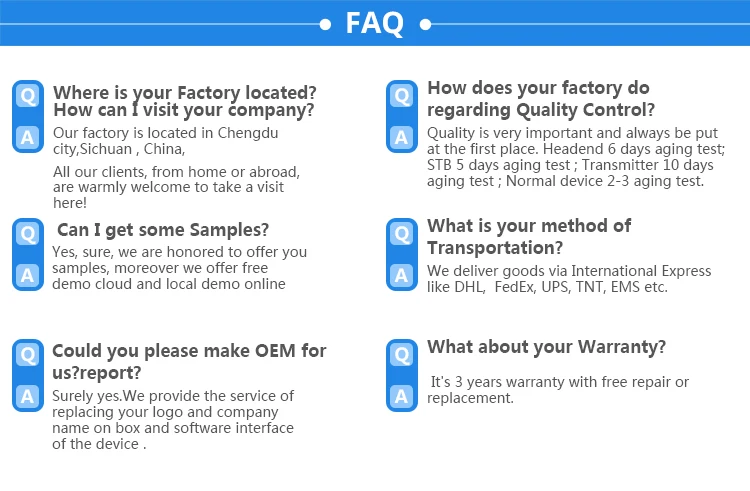Click the Q icon beside Transportation question
The height and width of the screenshot is (491, 750).
[x=401, y=235]
